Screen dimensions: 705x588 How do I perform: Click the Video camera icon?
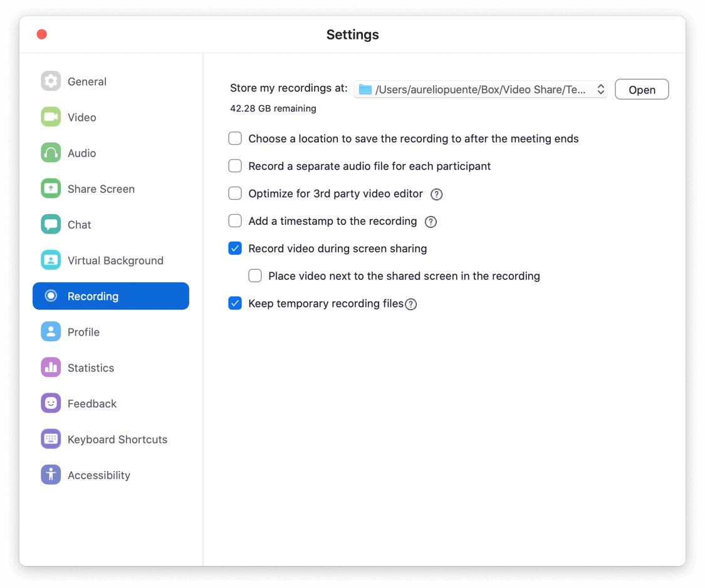(x=51, y=117)
